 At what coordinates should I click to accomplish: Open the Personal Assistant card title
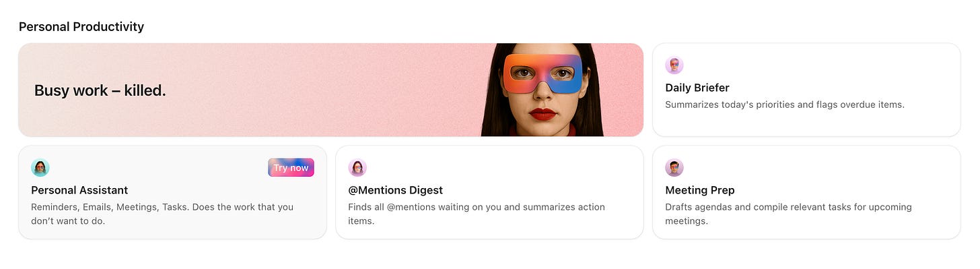tap(79, 190)
